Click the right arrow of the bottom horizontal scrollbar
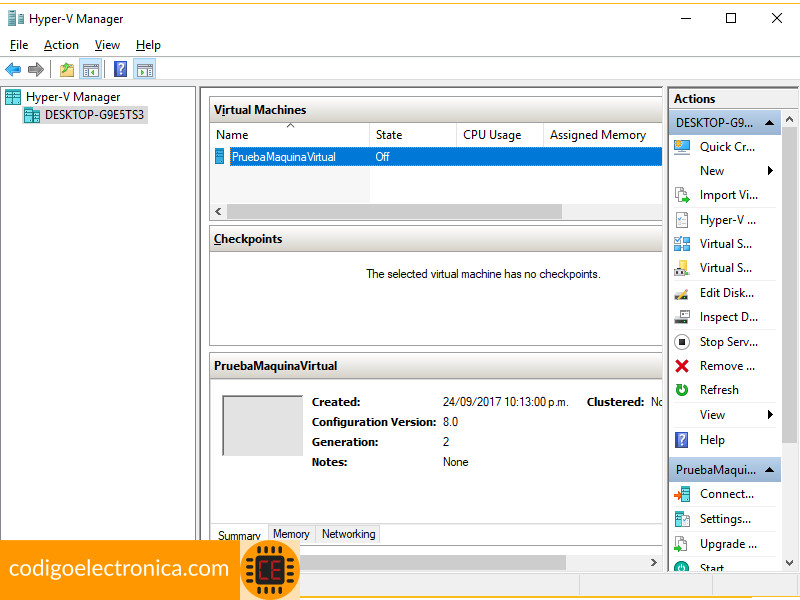The image size is (800, 600). click(654, 562)
